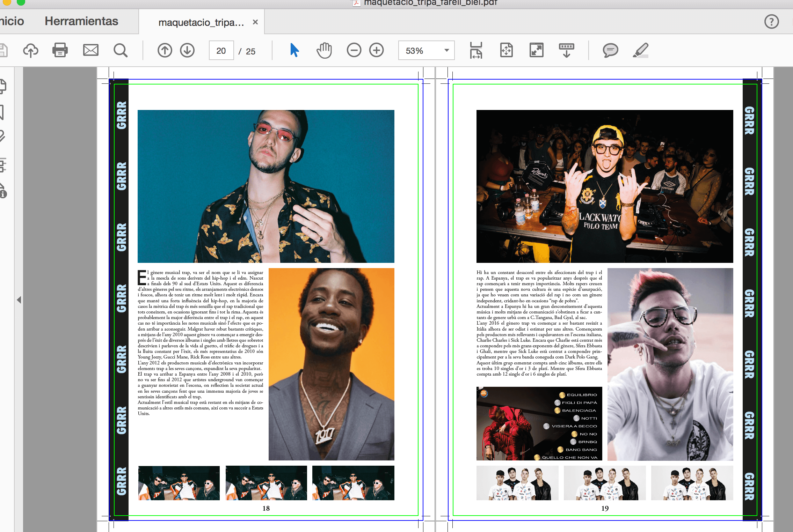Click the last boy band photo on page 19
This screenshot has width=793, height=532.
click(x=692, y=483)
